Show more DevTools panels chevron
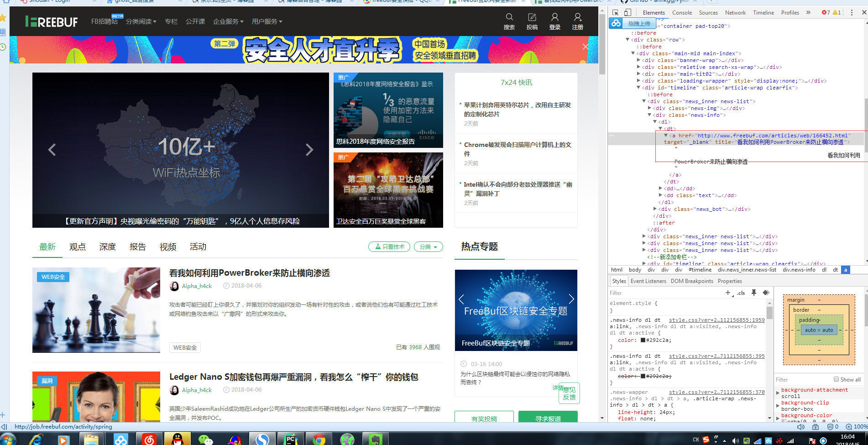The width and height of the screenshot is (868, 445). coord(808,13)
